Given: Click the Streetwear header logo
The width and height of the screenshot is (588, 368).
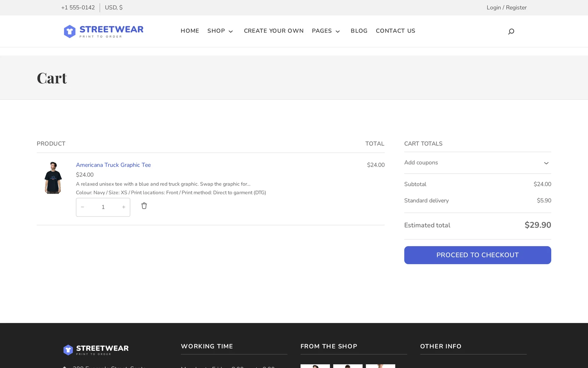Looking at the screenshot, I should (103, 31).
